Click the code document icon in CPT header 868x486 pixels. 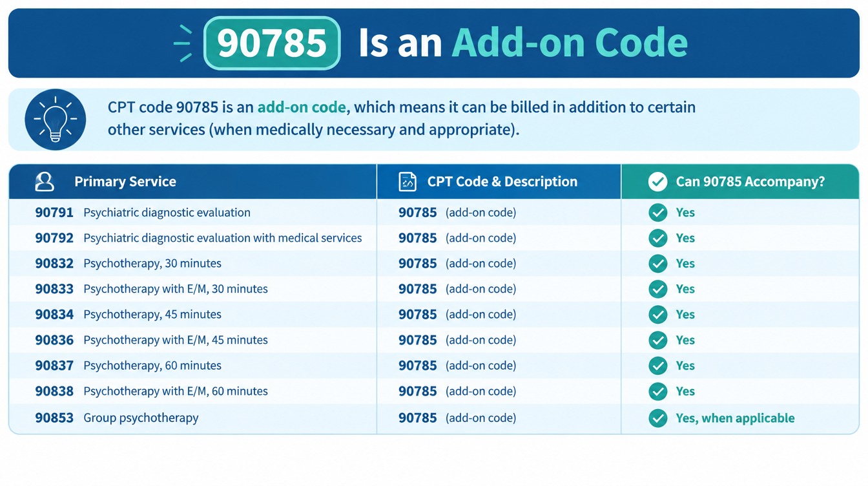(x=408, y=182)
